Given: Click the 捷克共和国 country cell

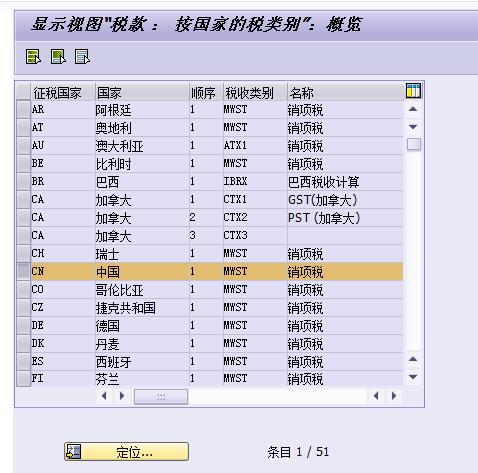Looking at the screenshot, I should point(142,308).
